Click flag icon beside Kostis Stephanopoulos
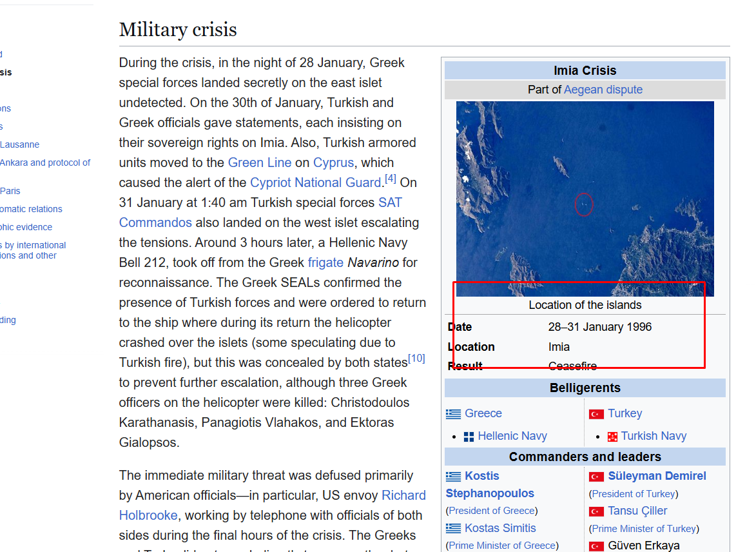 (x=453, y=477)
